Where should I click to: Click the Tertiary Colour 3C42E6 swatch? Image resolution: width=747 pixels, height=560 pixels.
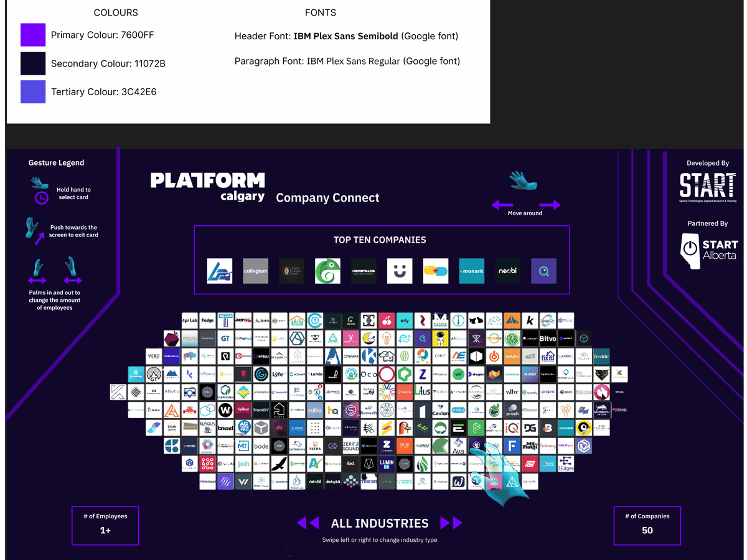(x=32, y=91)
